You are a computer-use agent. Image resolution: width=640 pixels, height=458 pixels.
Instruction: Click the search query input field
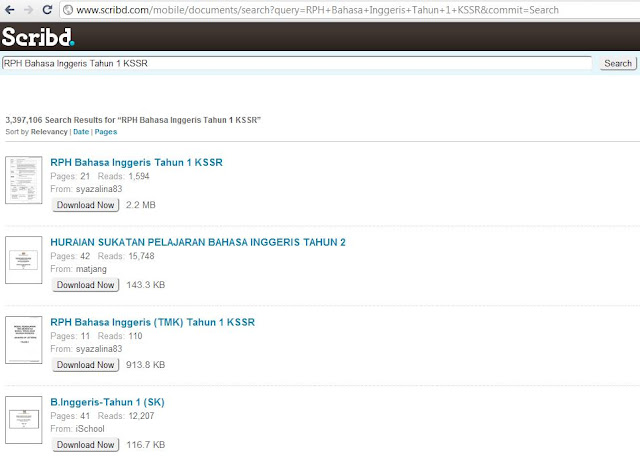297,63
